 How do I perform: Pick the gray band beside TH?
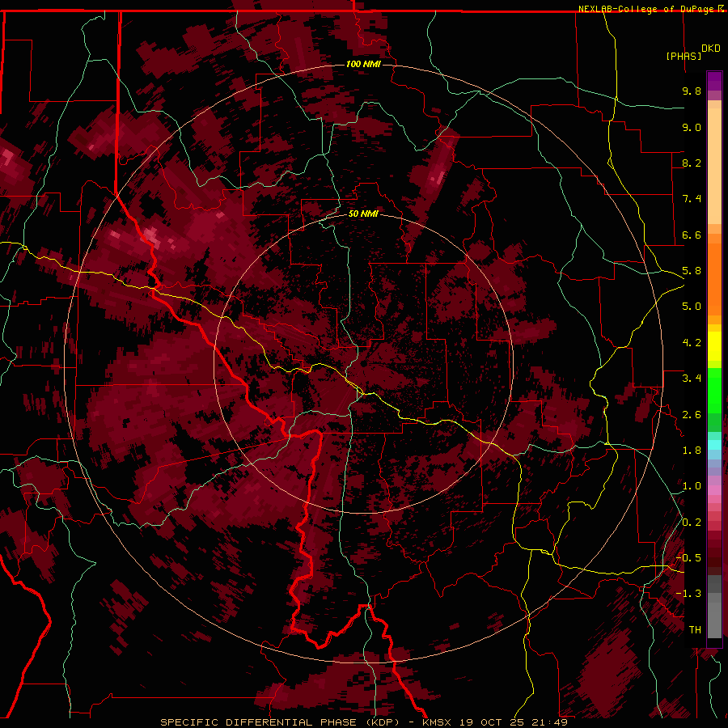714,620
